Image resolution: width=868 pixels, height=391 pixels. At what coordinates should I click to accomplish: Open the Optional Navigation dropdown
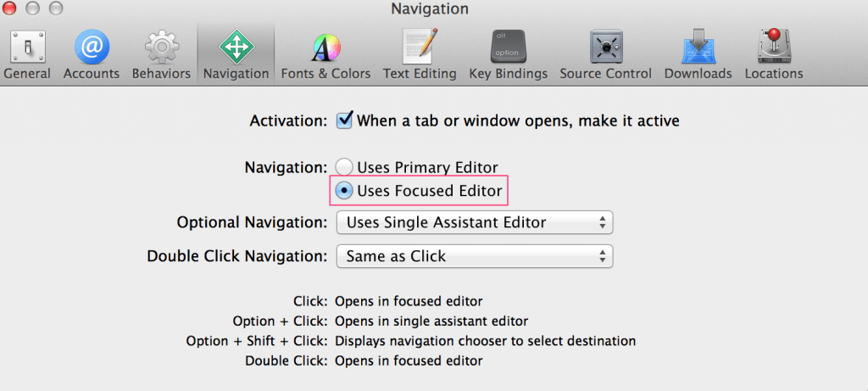(x=475, y=222)
